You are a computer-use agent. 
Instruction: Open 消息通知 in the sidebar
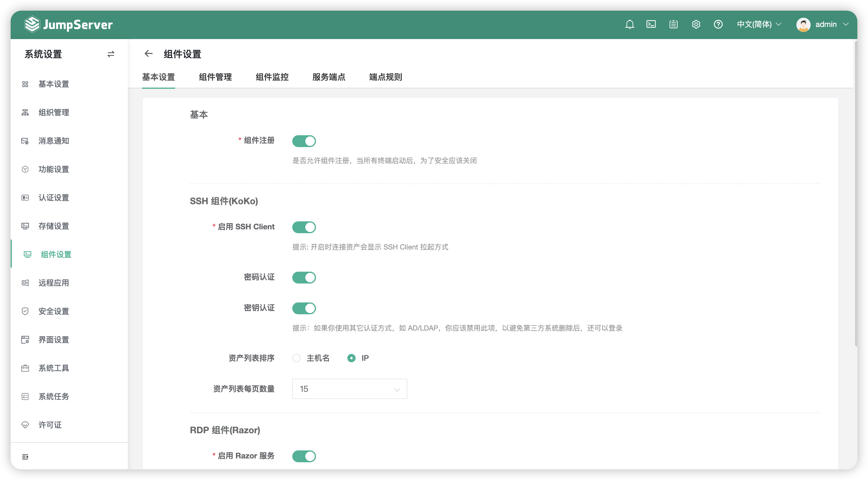(x=69, y=141)
